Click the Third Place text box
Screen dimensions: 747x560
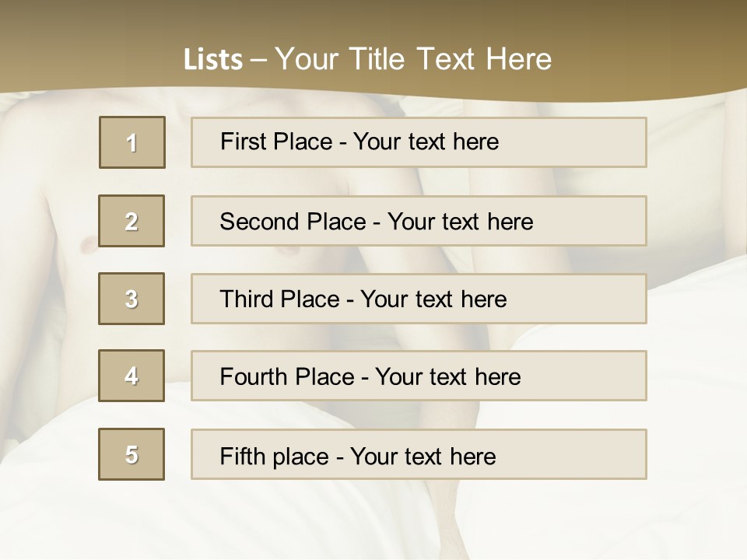[x=419, y=299]
